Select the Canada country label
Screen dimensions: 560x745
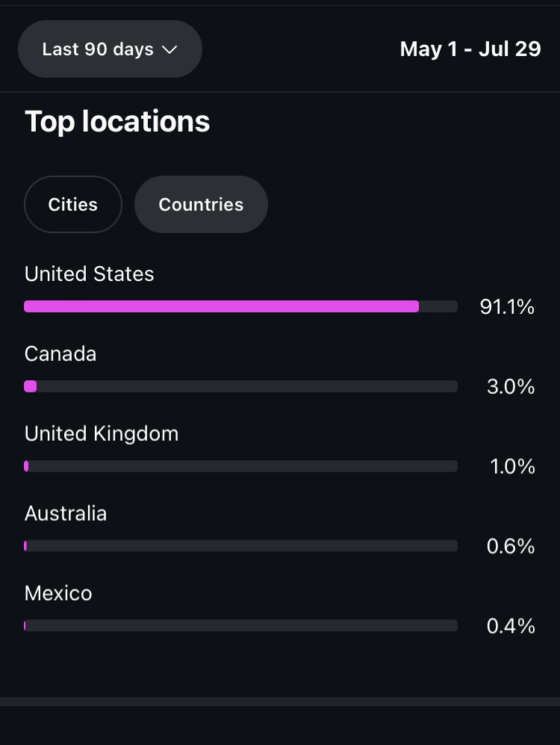[60, 354]
